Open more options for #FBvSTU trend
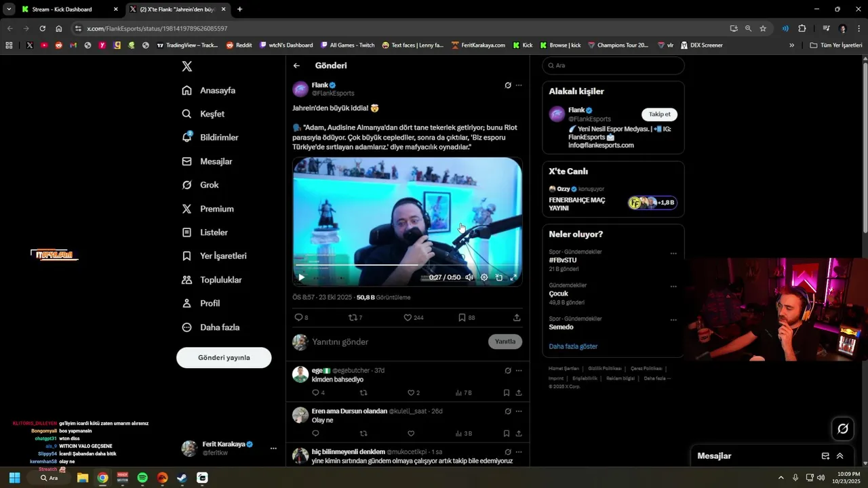The width and height of the screenshot is (868, 488). coord(673,253)
